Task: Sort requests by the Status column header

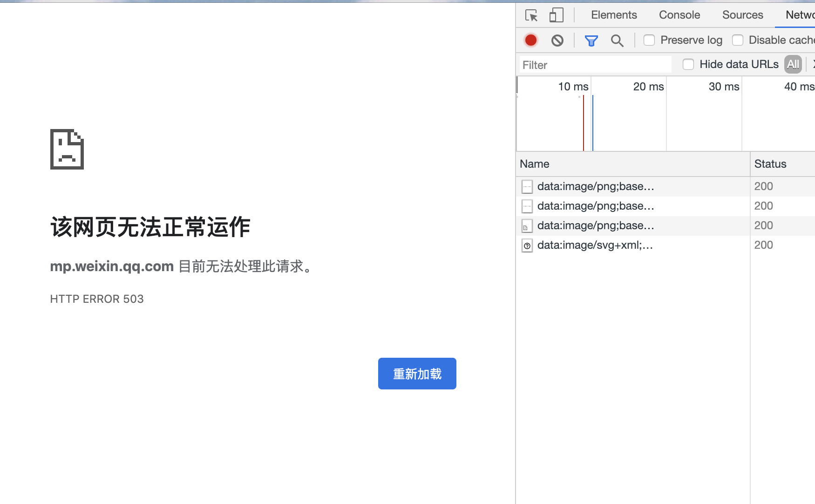Action: click(x=770, y=164)
